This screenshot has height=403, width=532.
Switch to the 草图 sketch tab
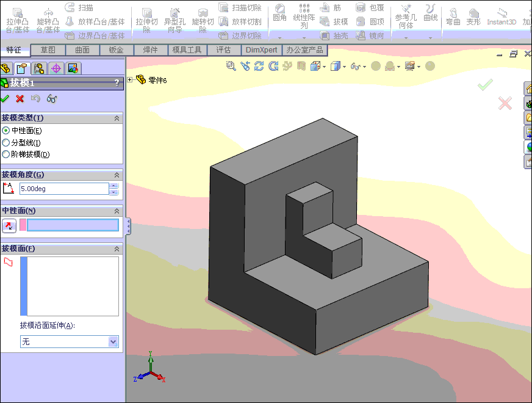48,50
